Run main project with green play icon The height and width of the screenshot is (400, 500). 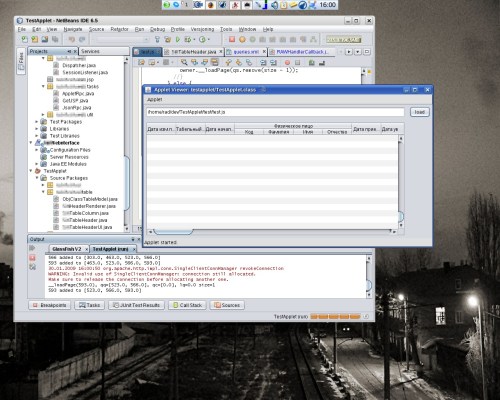point(178,39)
